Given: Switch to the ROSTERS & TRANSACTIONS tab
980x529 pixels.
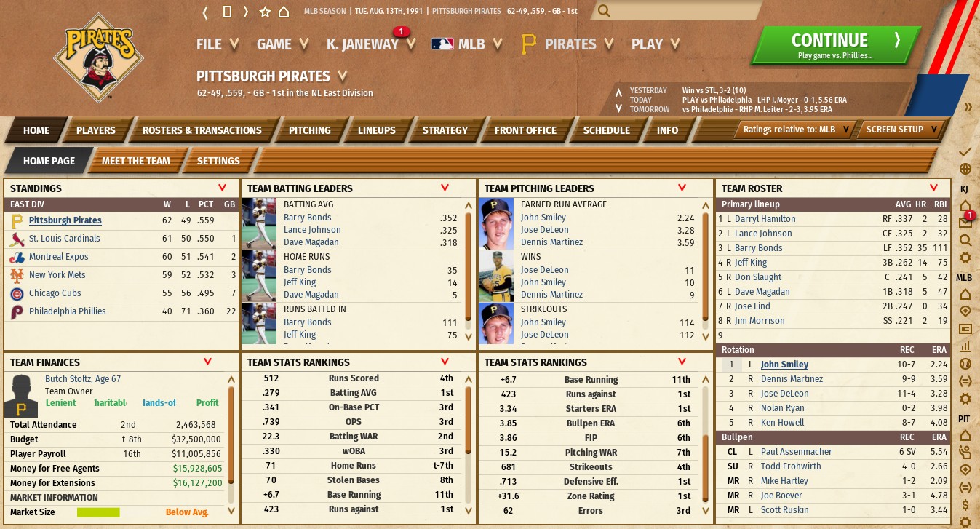Looking at the screenshot, I should 202,130.
